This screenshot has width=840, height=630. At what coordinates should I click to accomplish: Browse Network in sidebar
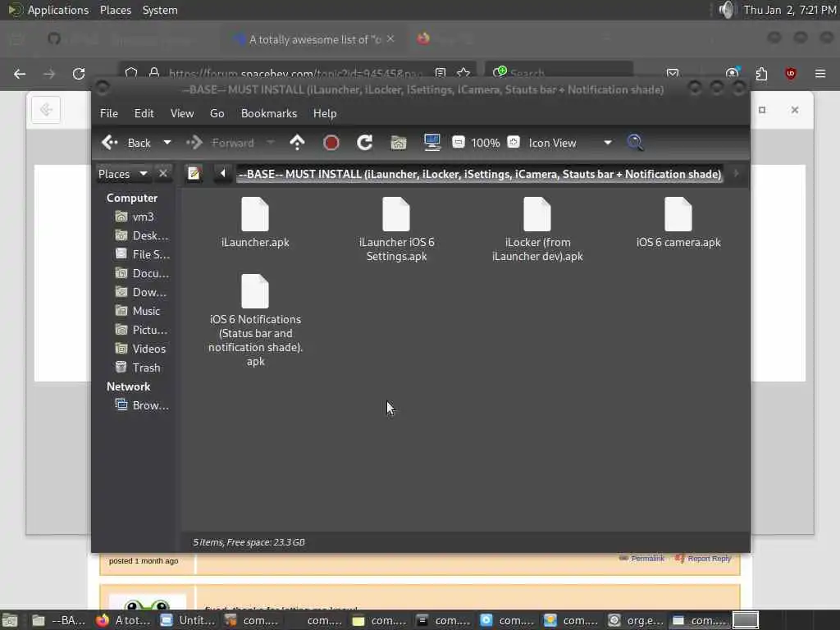coord(142,405)
